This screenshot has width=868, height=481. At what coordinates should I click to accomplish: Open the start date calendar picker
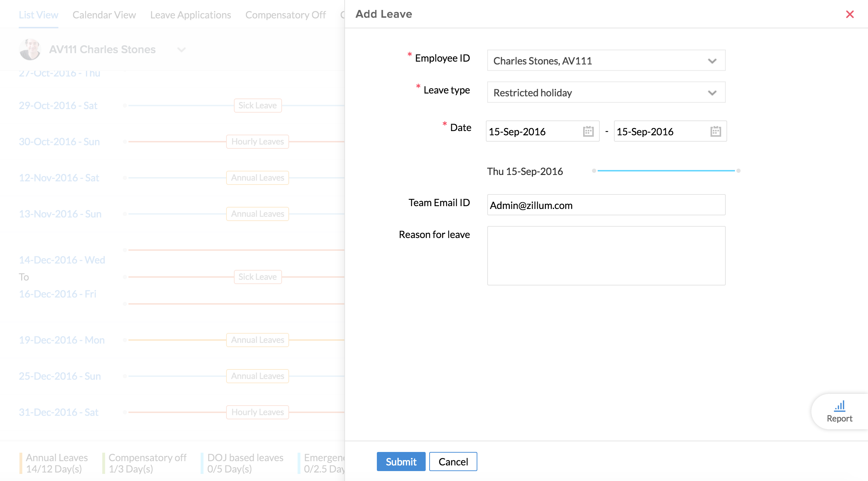click(588, 131)
